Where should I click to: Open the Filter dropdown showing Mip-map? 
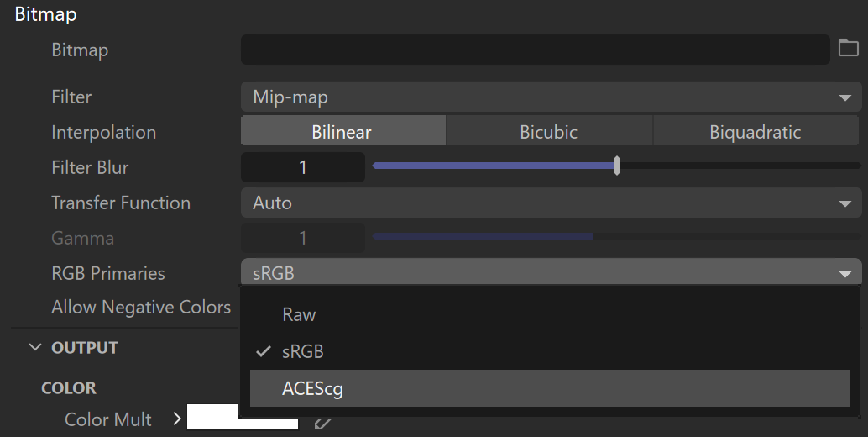(551, 97)
